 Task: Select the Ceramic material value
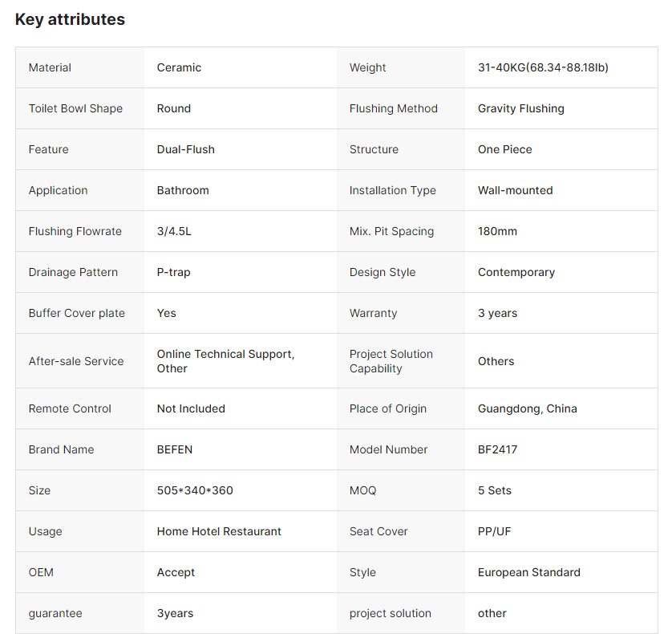pos(179,67)
